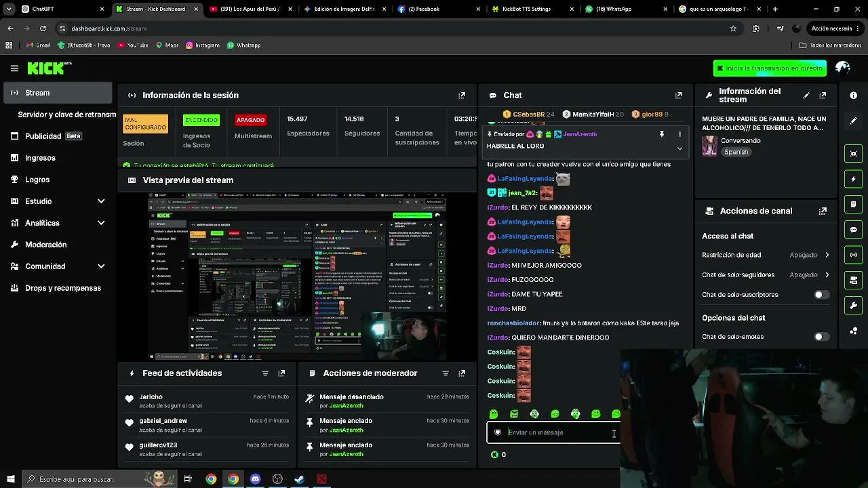The image size is (868, 488).
Task: Reload the Kick dashboard page
Action: (43, 28)
